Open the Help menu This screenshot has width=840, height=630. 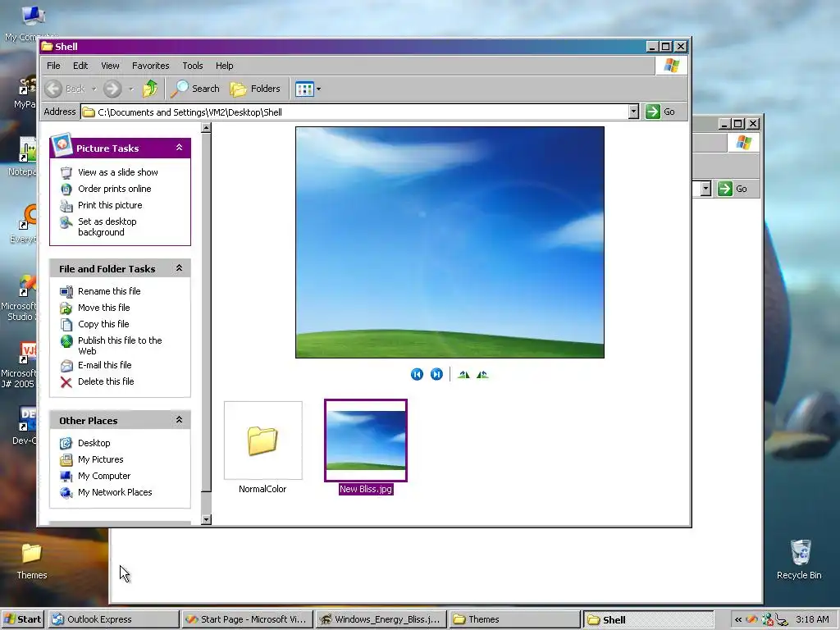tap(225, 66)
